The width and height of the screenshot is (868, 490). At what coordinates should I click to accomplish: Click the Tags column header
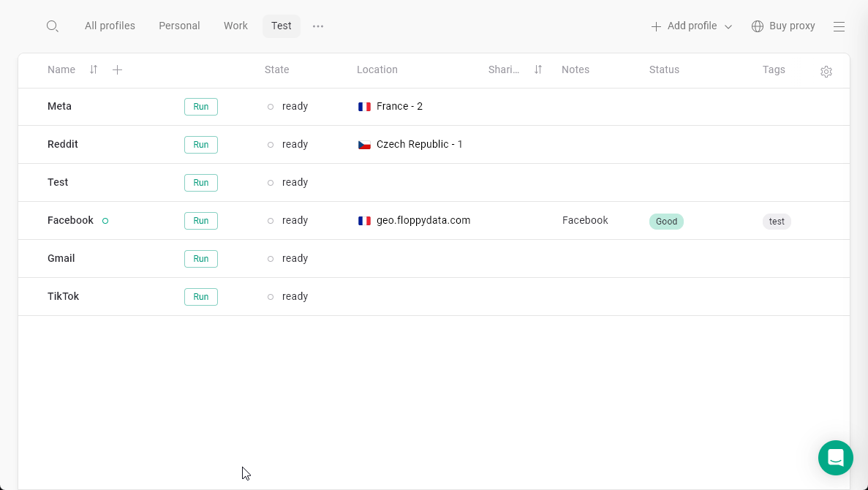(x=774, y=69)
